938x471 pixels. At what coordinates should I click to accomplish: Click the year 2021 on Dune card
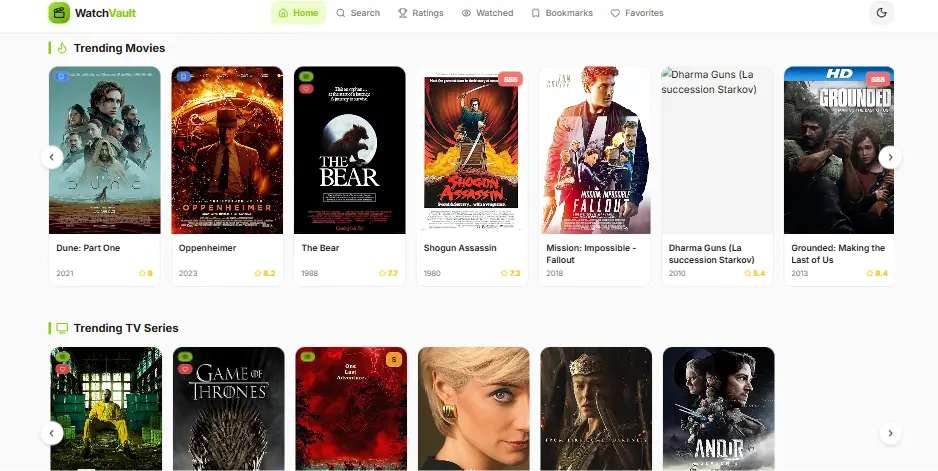coord(65,273)
